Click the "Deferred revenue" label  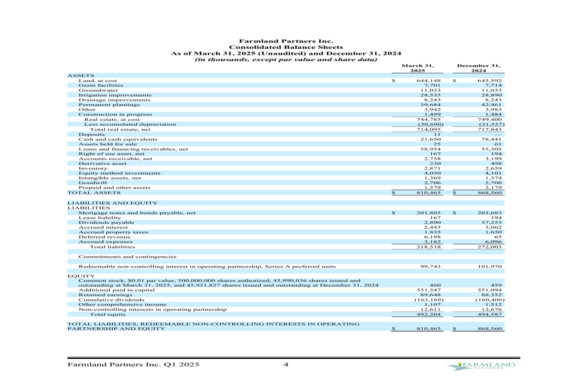pyautogui.click(x=104, y=237)
